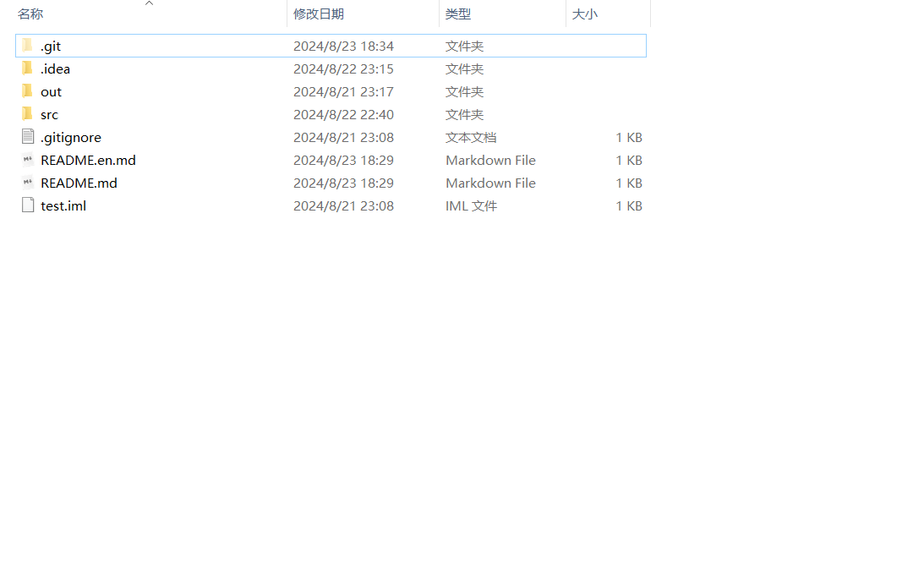This screenshot has width=924, height=569.
Task: Sort by the 名称 column header
Action: (30, 14)
